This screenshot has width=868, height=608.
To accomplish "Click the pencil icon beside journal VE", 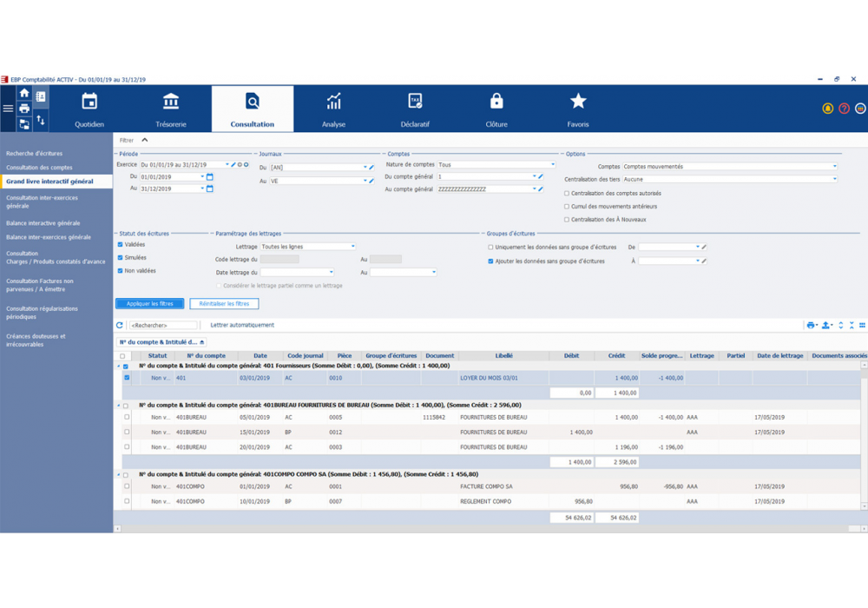I will (372, 181).
